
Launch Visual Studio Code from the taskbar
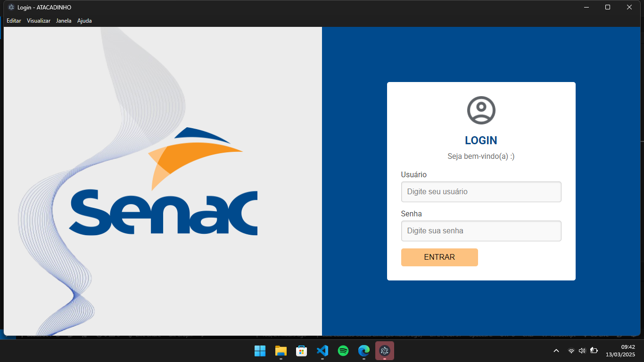coord(322,351)
